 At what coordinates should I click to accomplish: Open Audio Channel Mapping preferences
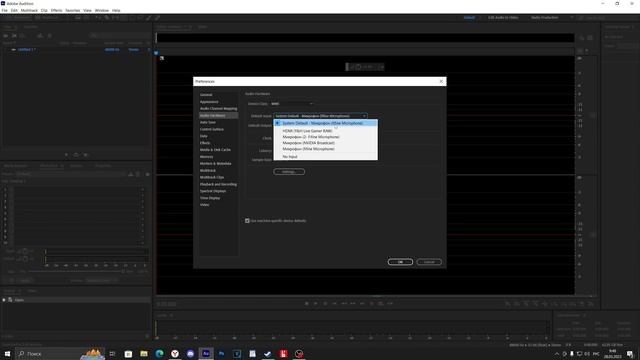[218, 109]
